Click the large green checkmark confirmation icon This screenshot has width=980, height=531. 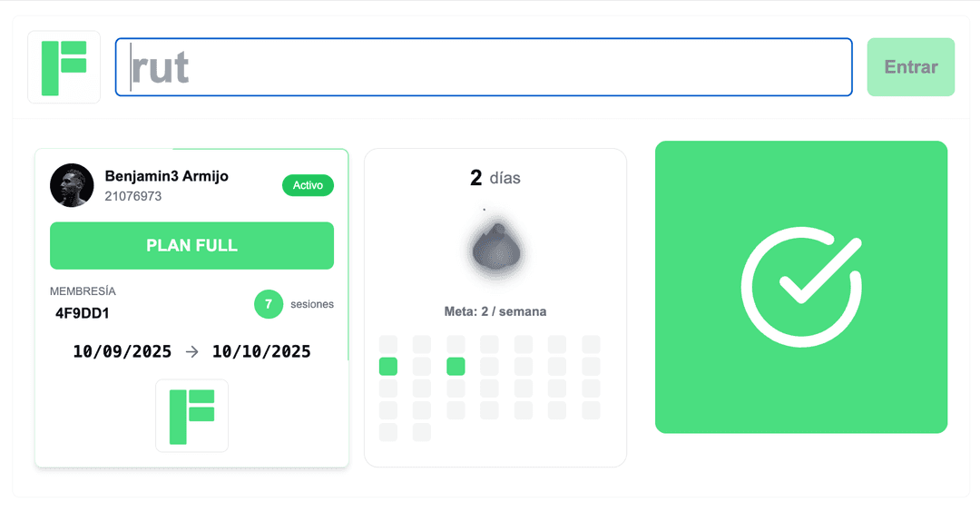click(801, 287)
